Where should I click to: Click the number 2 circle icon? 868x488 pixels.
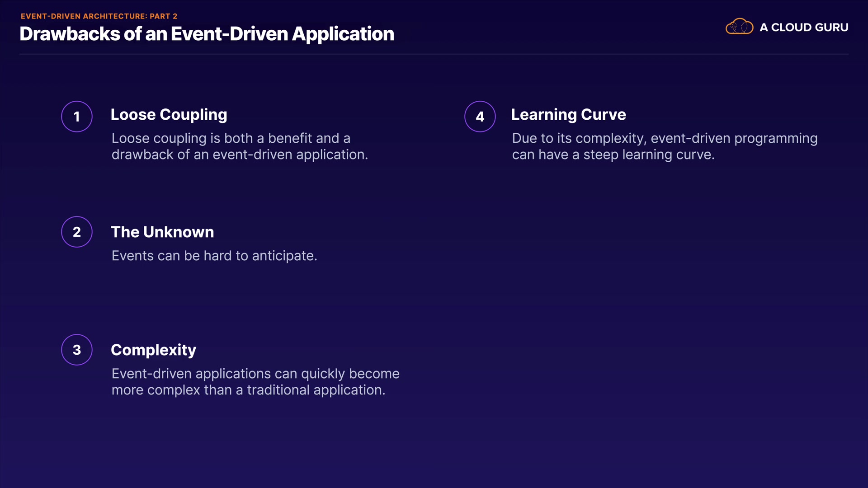(x=77, y=232)
